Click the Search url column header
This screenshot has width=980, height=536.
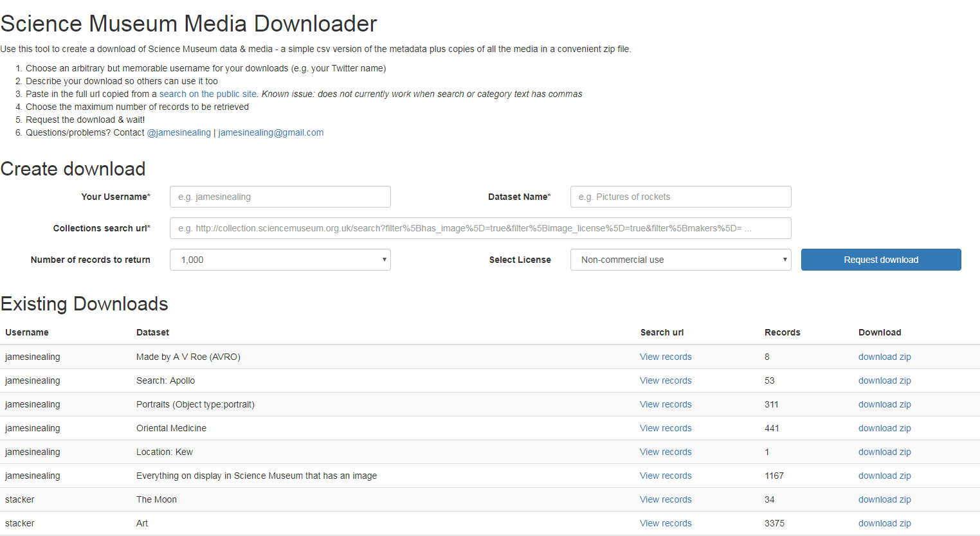point(662,332)
